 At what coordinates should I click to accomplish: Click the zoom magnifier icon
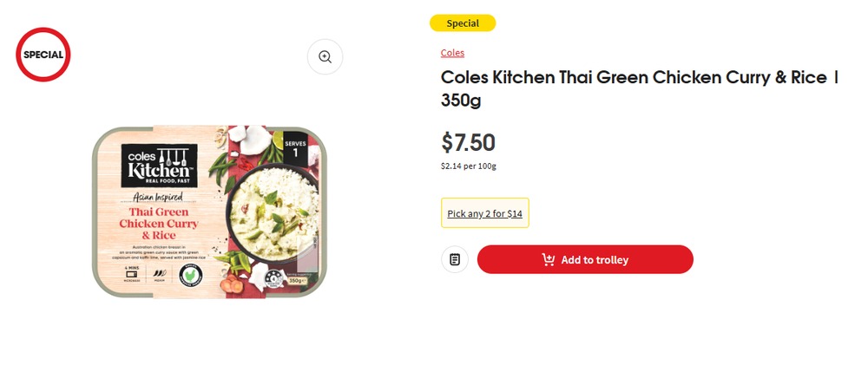[325, 57]
